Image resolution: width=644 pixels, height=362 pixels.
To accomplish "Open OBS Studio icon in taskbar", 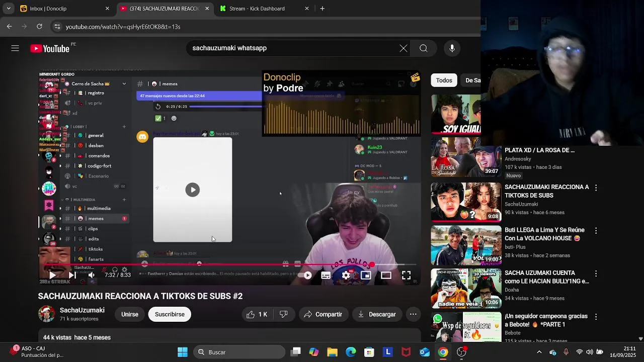I will (x=461, y=352).
